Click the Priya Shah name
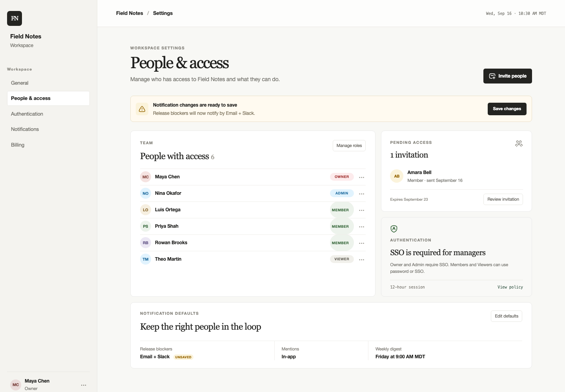This screenshot has width=565, height=392. tap(167, 226)
